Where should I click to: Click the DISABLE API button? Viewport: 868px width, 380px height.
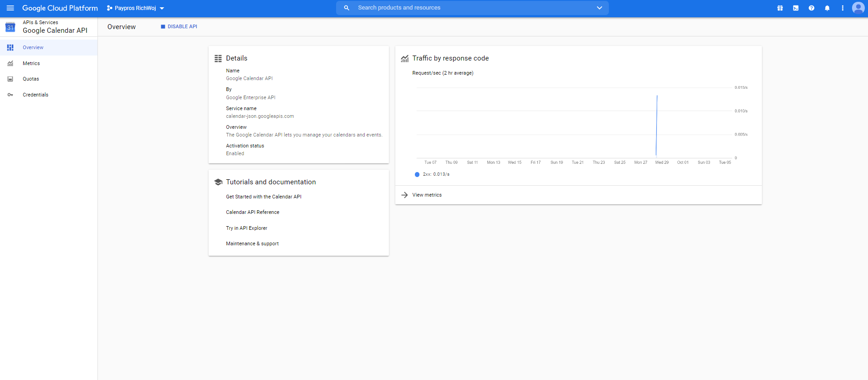point(179,26)
